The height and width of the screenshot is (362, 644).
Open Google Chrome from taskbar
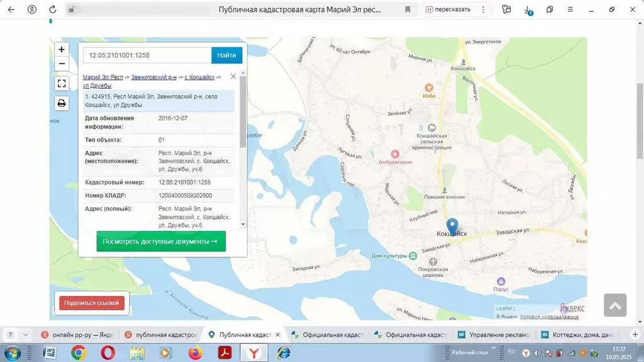(x=78, y=353)
